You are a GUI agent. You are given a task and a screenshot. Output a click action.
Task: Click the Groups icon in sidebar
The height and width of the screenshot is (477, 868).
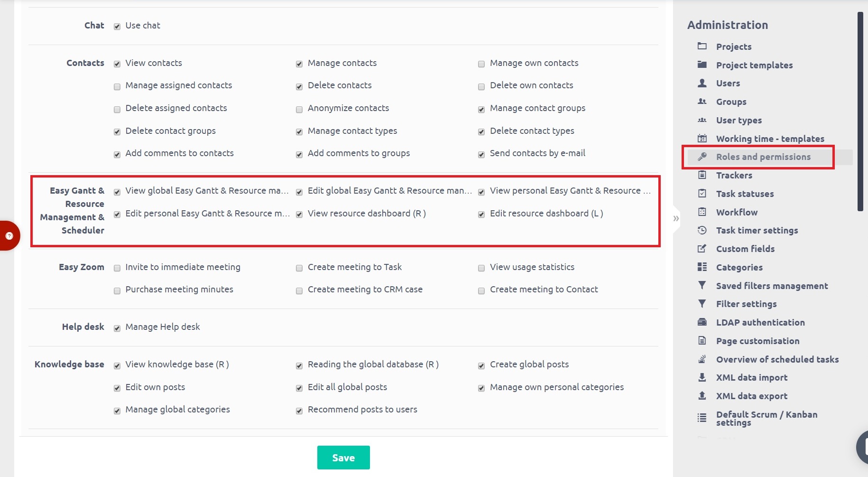(702, 102)
